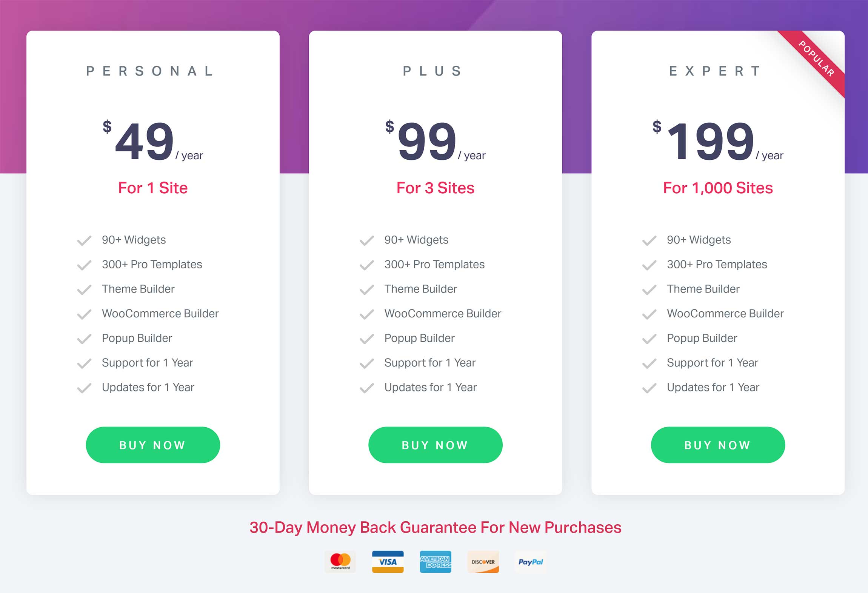Click the Discover card icon

click(483, 562)
